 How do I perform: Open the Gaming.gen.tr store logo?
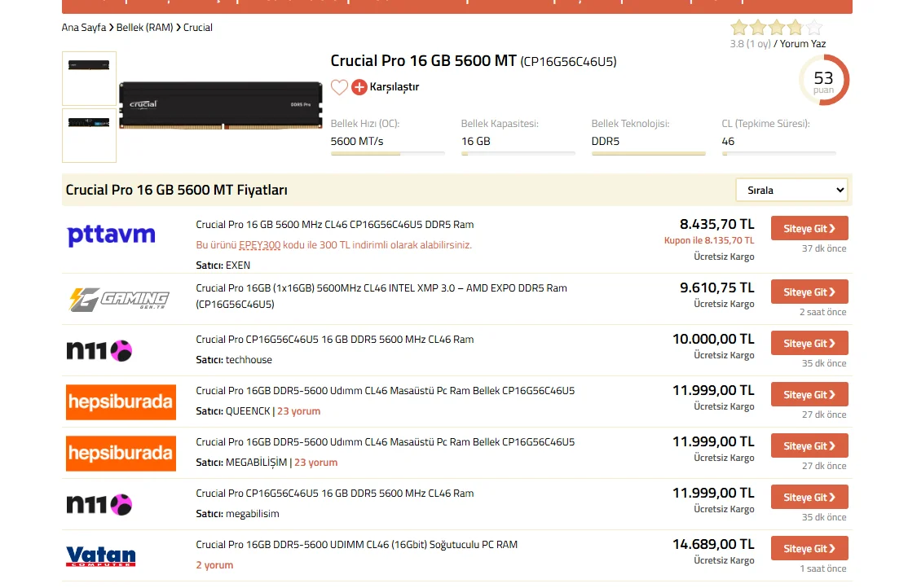point(119,299)
